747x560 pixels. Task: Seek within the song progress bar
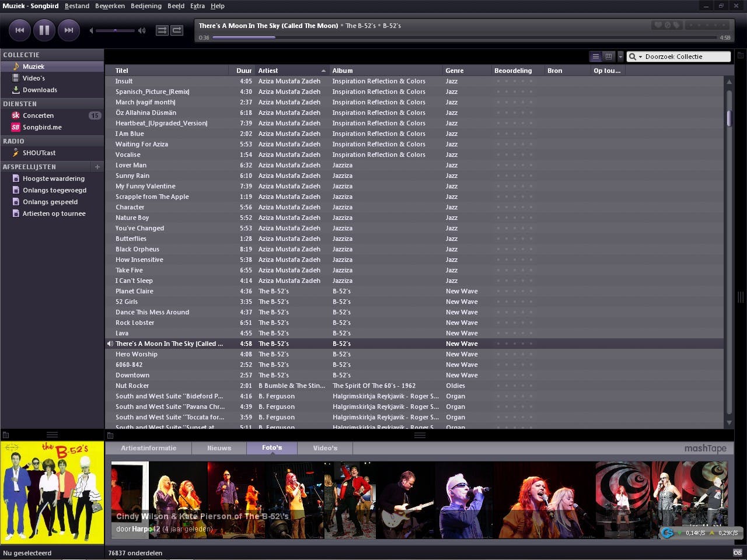click(465, 37)
